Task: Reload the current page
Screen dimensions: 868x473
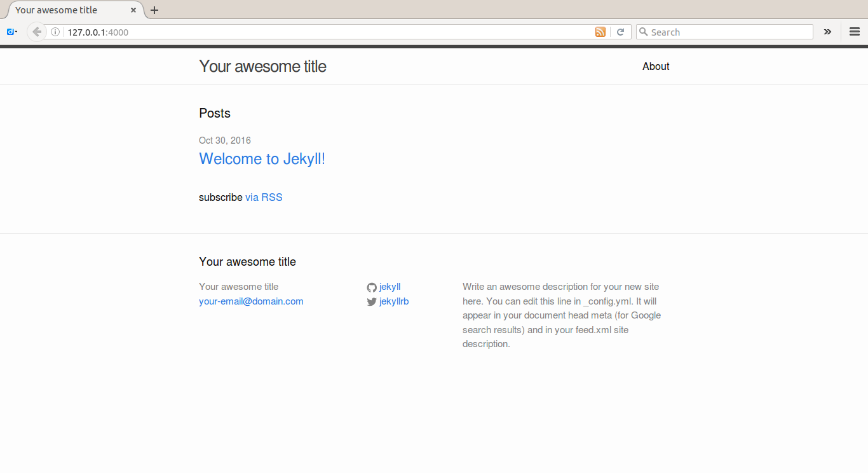Action: point(621,32)
